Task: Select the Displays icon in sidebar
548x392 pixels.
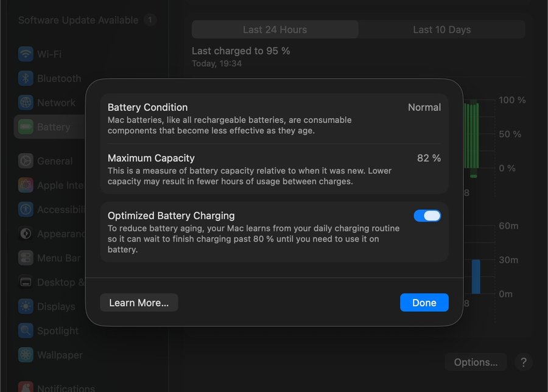Action: 26,307
